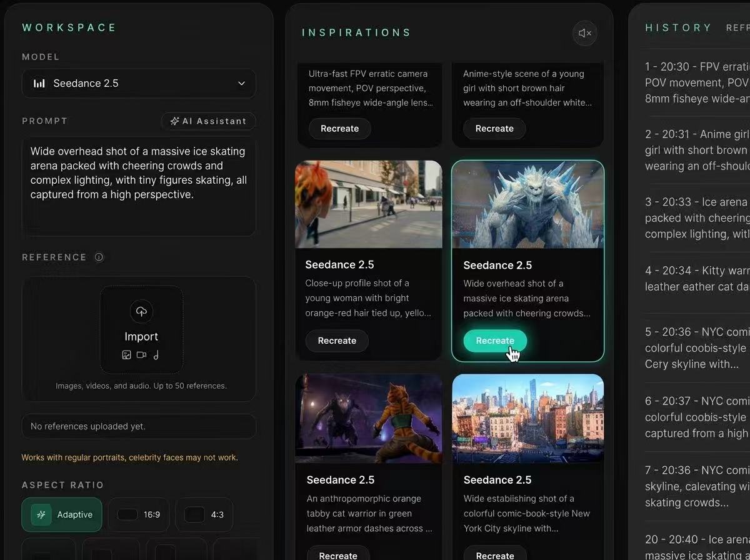The height and width of the screenshot is (560, 750).
Task: Switch to the History tab
Action: [x=678, y=27]
